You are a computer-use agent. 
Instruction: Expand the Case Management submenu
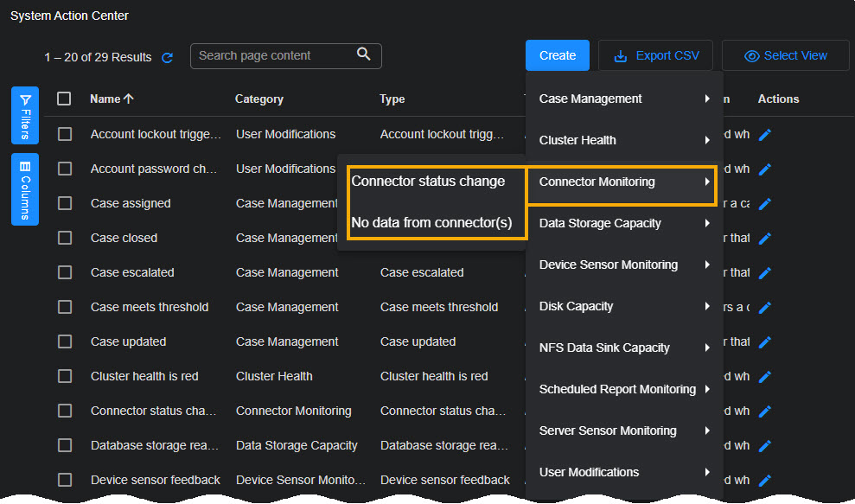(x=623, y=99)
